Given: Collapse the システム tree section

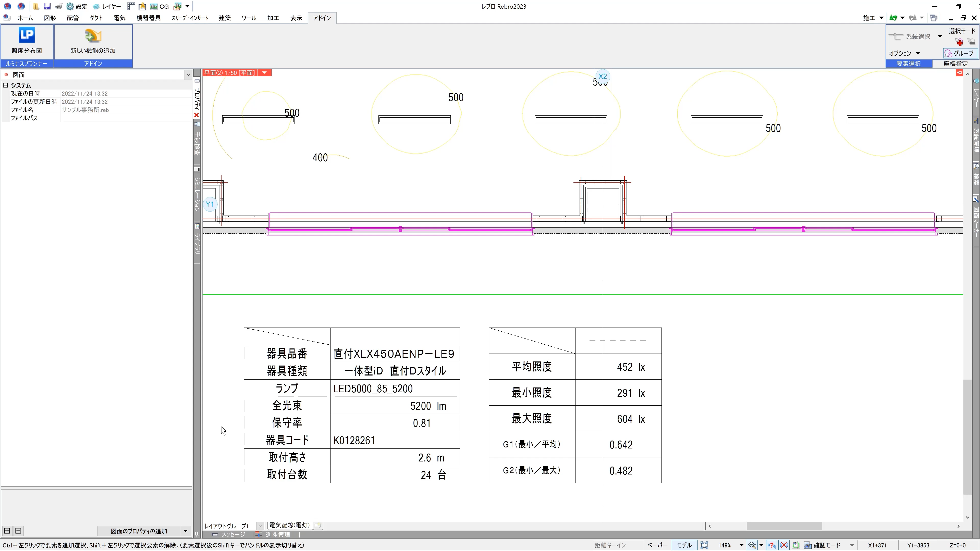Looking at the screenshot, I should 6,85.
